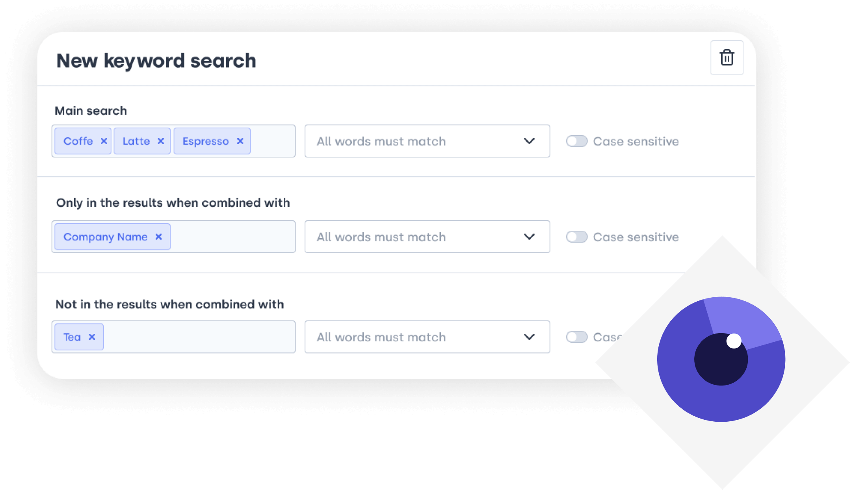Select the Latte keyword chip
Screen dimensions: 855x504
[136, 141]
